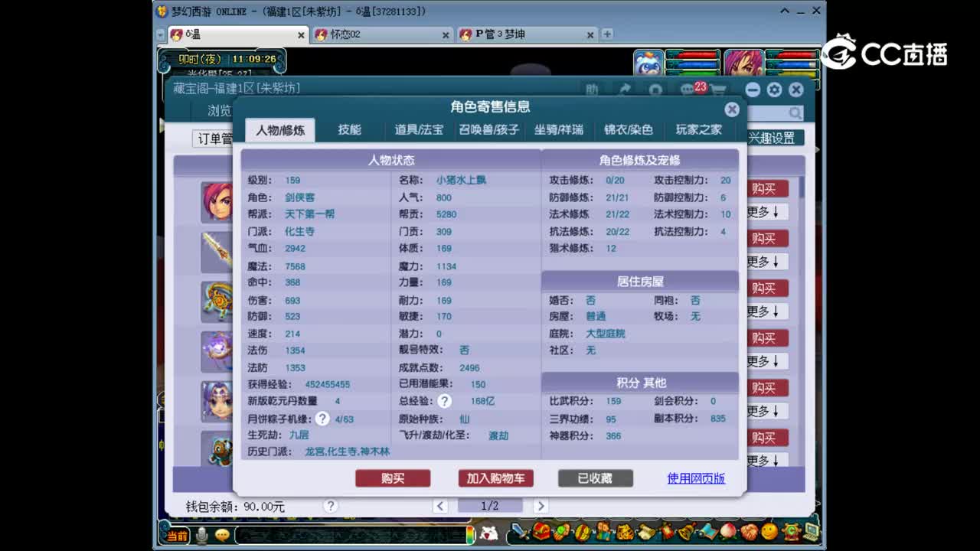The height and width of the screenshot is (551, 980).
Task: Click the character name 小猪水上飘
Action: coord(461,180)
